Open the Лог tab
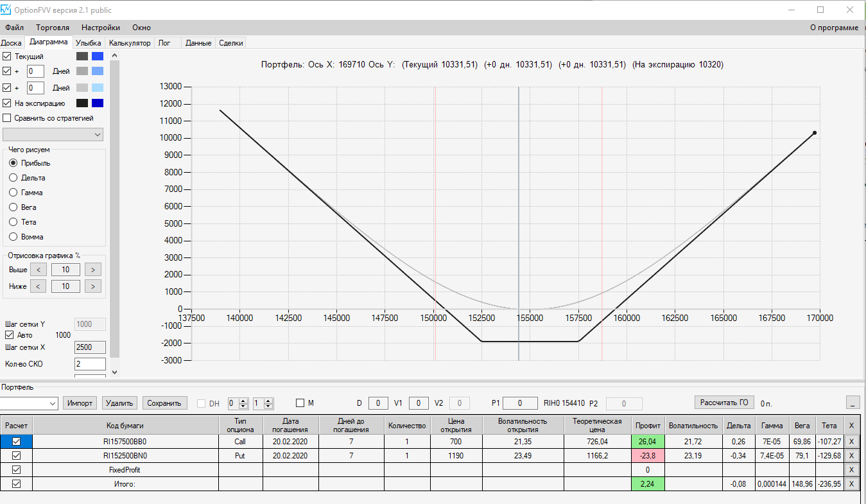The height and width of the screenshot is (504, 866). click(x=164, y=43)
